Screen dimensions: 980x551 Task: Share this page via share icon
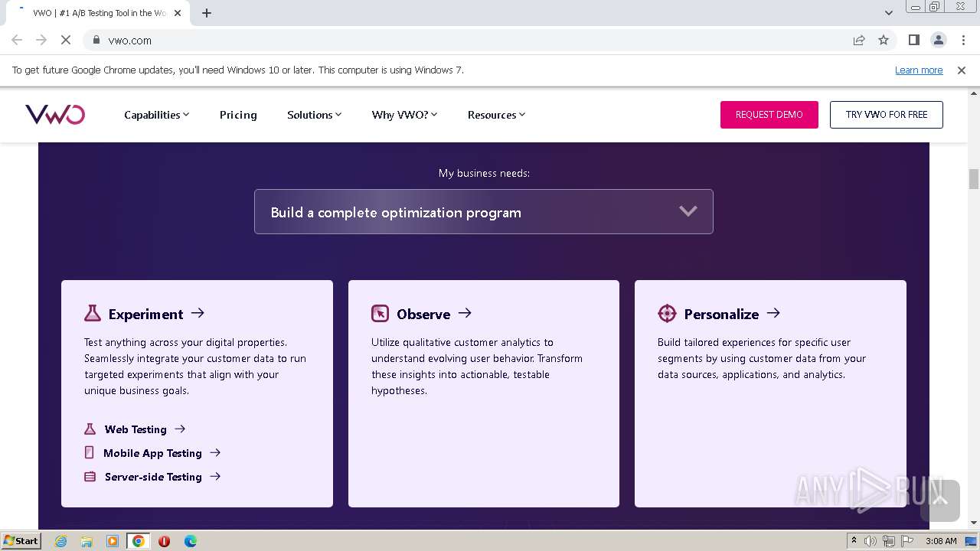[859, 40]
